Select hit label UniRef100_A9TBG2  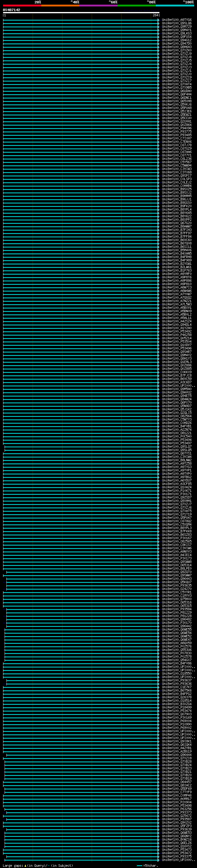[x=177, y=477]
